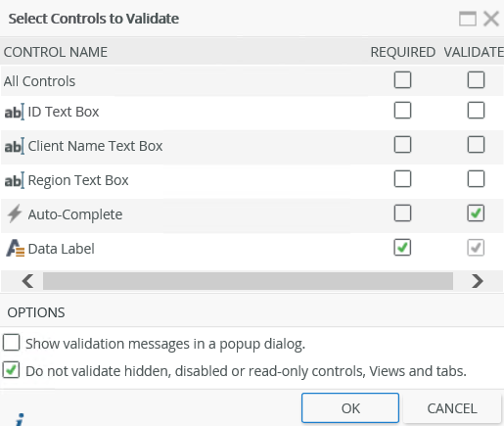This screenshot has width=504, height=426.
Task: Click the right scroll arrow
Action: 478,281
